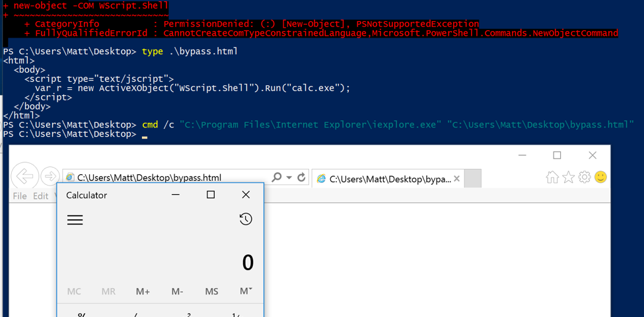Click the closing </html> tag line in PowerShell
Screen dimensions: 644x317
pyautogui.click(x=21, y=116)
